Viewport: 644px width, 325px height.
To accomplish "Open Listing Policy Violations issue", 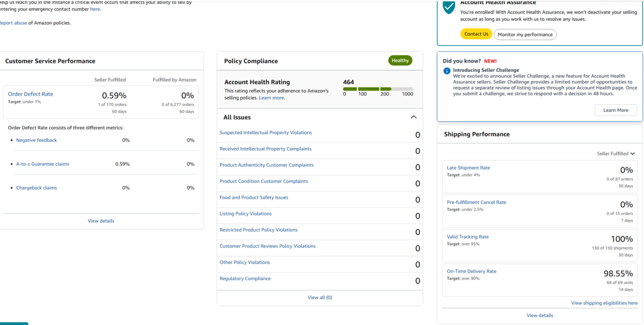I will click(246, 214).
